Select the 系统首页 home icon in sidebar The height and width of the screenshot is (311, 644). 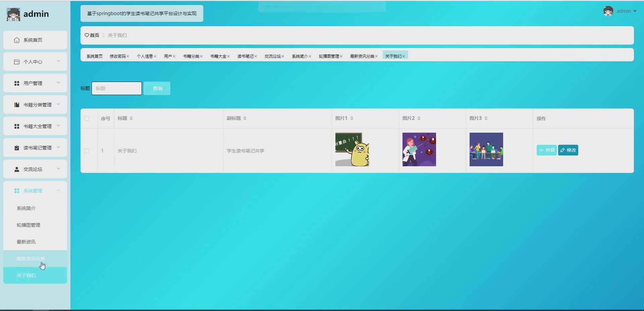pyautogui.click(x=16, y=40)
